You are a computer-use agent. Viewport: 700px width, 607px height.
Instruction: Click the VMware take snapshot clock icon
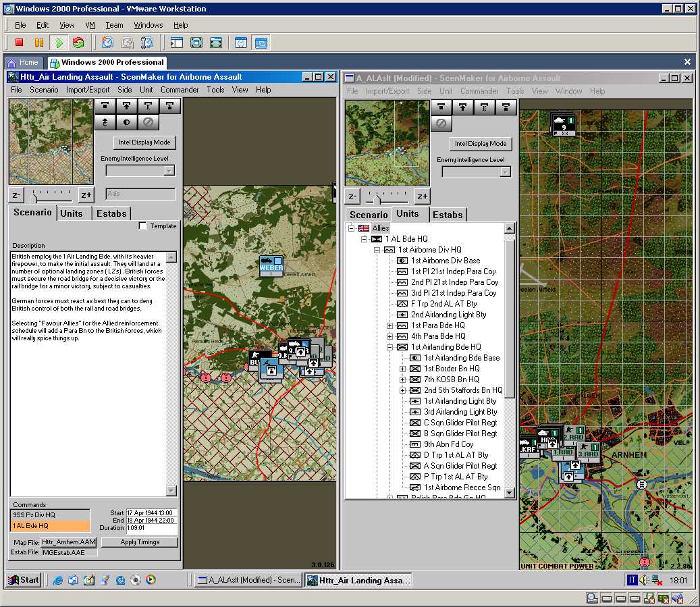coord(107,43)
